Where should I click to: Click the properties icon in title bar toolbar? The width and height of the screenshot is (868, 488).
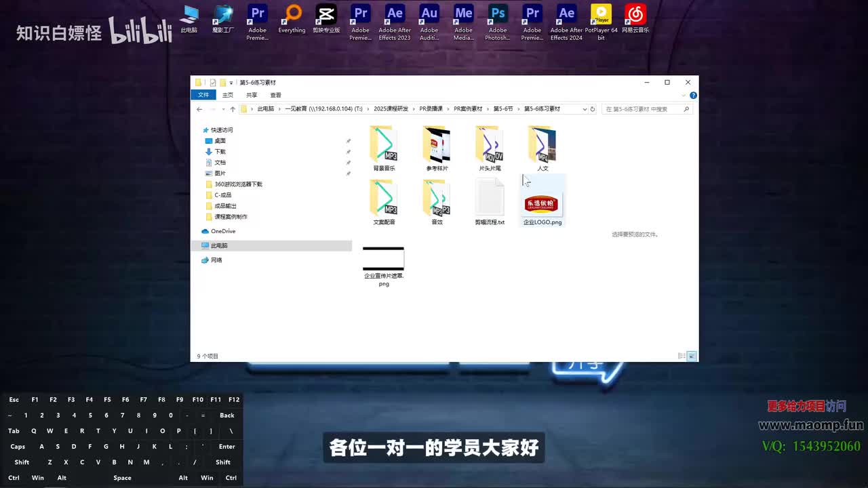click(x=212, y=83)
